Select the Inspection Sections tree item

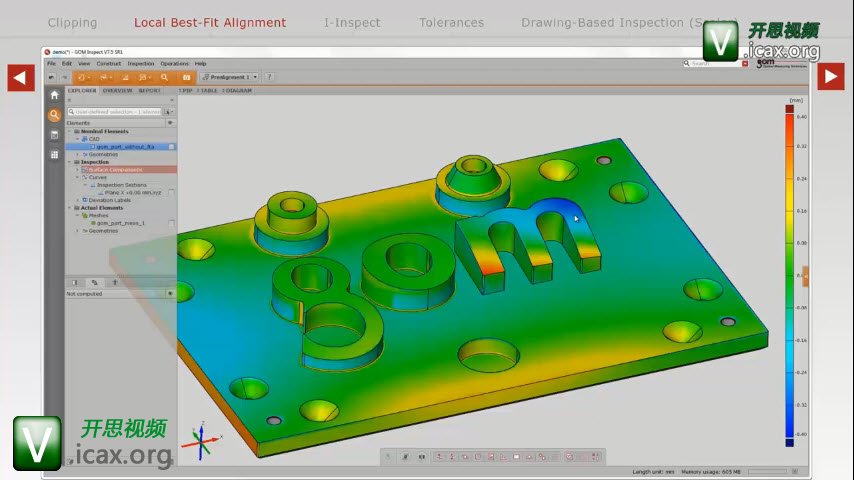(121, 185)
